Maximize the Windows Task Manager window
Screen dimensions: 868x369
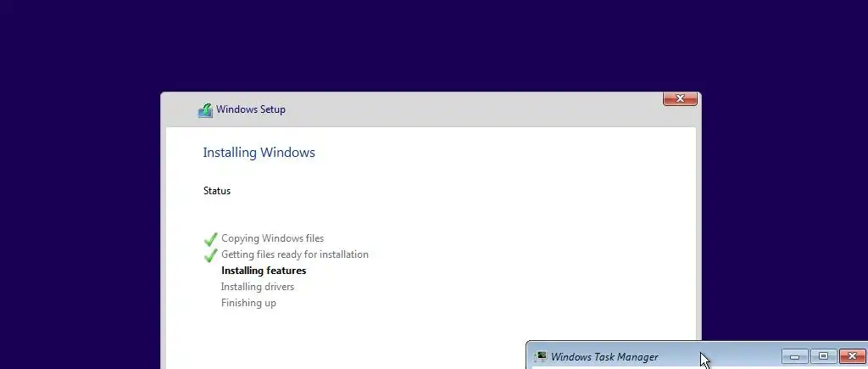[x=824, y=356]
